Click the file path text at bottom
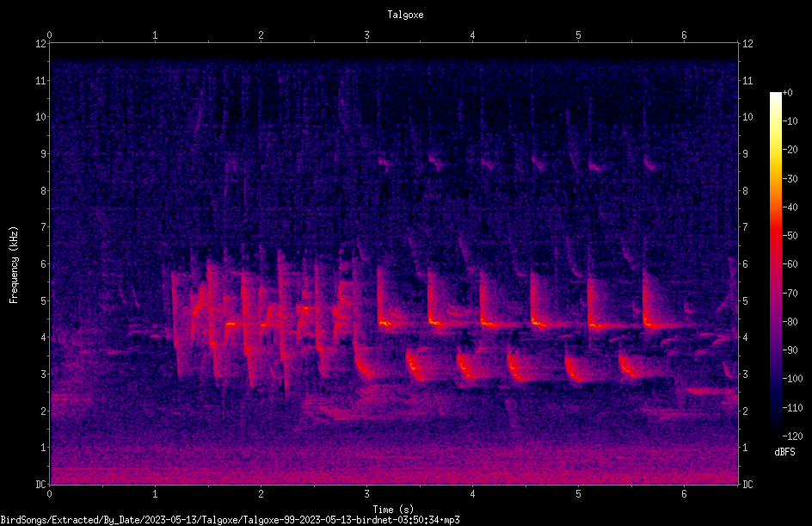Image resolution: width=812 pixels, height=526 pixels. pos(230,520)
